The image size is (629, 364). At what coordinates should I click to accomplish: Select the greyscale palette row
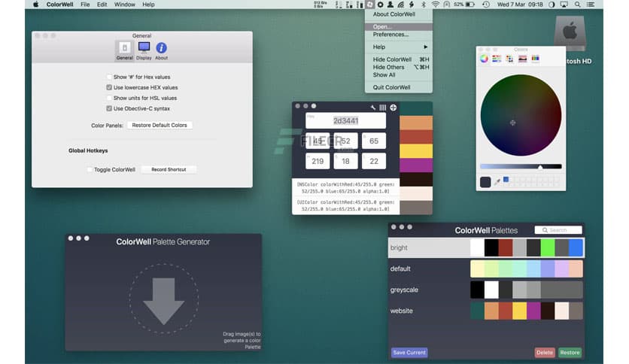[486, 290]
